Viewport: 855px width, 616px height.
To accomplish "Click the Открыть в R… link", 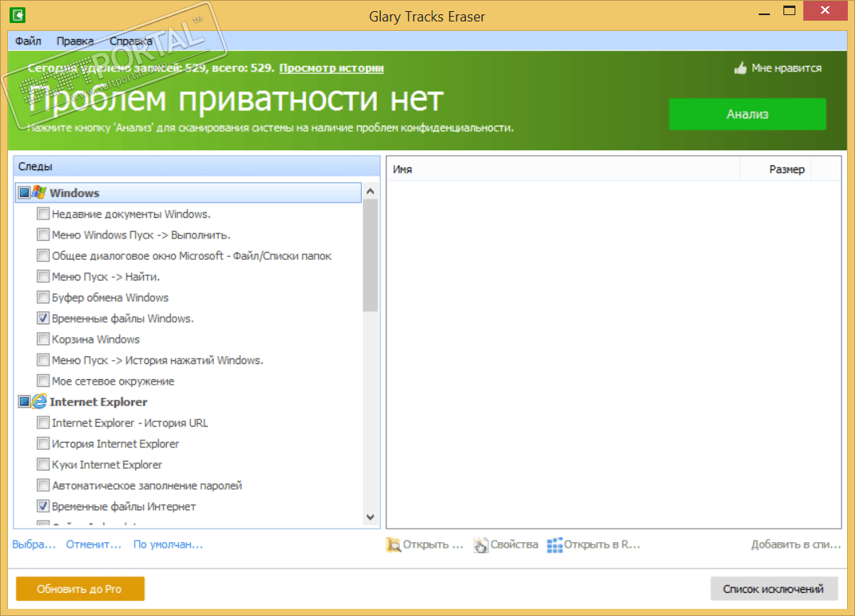I will (602, 544).
